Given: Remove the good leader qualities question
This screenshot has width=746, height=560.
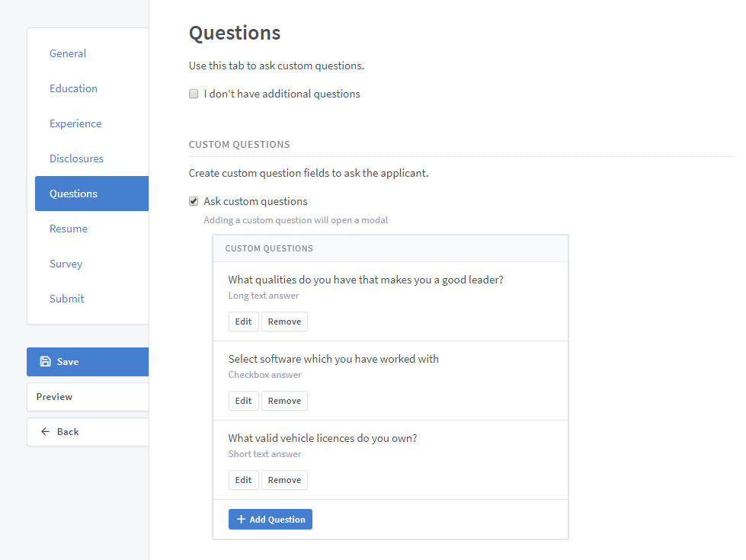Looking at the screenshot, I should pyautogui.click(x=284, y=322).
